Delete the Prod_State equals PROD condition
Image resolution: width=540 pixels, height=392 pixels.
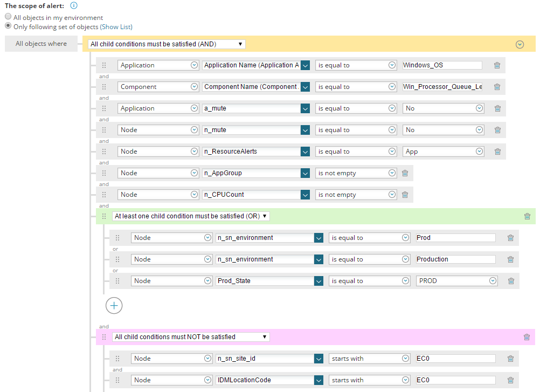[511, 281]
